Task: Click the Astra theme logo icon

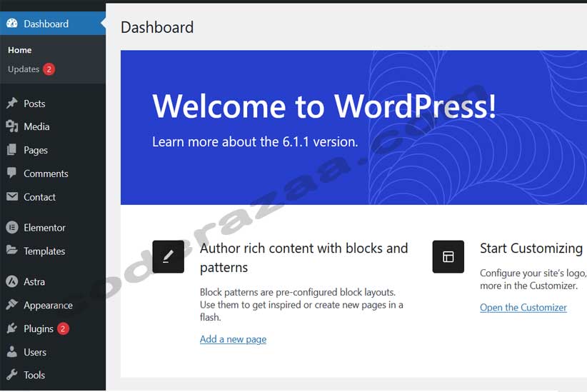Action: click(12, 281)
